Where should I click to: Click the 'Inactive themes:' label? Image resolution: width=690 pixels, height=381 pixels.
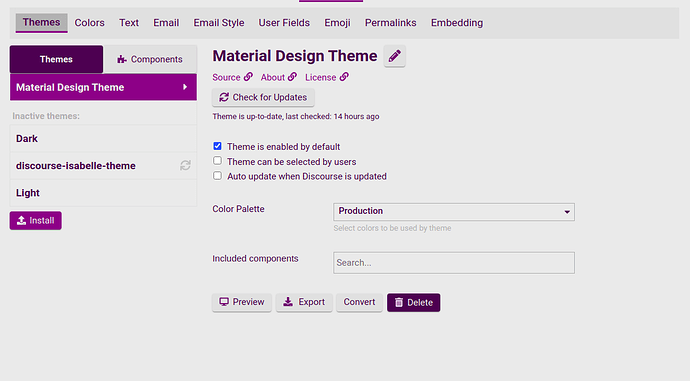coord(46,116)
